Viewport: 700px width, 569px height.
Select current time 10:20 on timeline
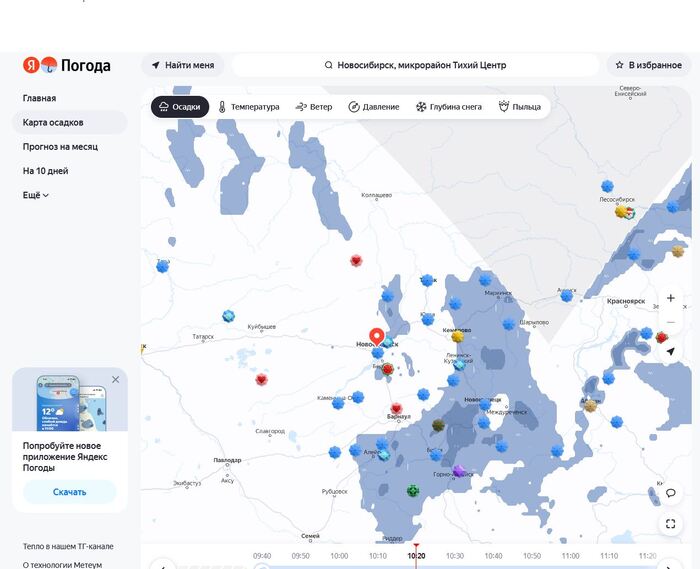click(416, 556)
